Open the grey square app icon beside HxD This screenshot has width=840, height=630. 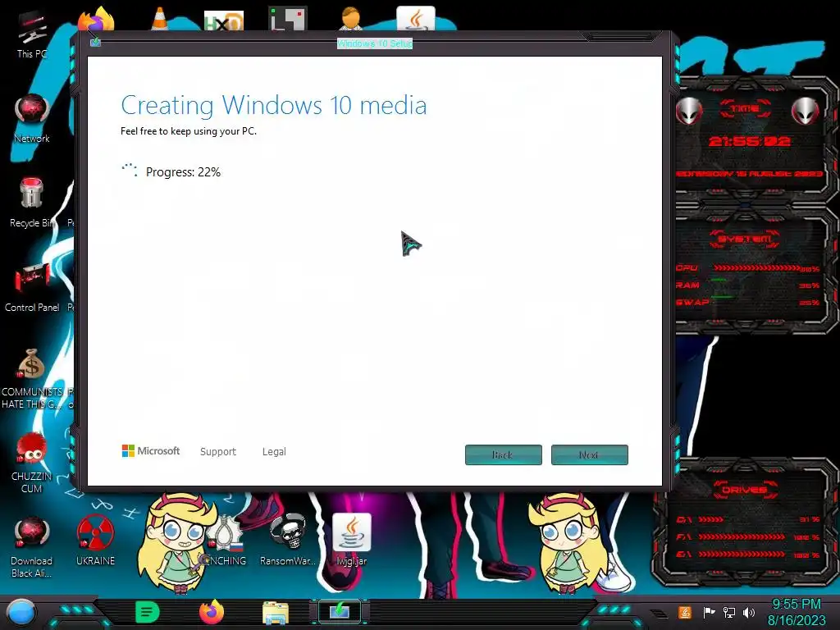(288, 19)
